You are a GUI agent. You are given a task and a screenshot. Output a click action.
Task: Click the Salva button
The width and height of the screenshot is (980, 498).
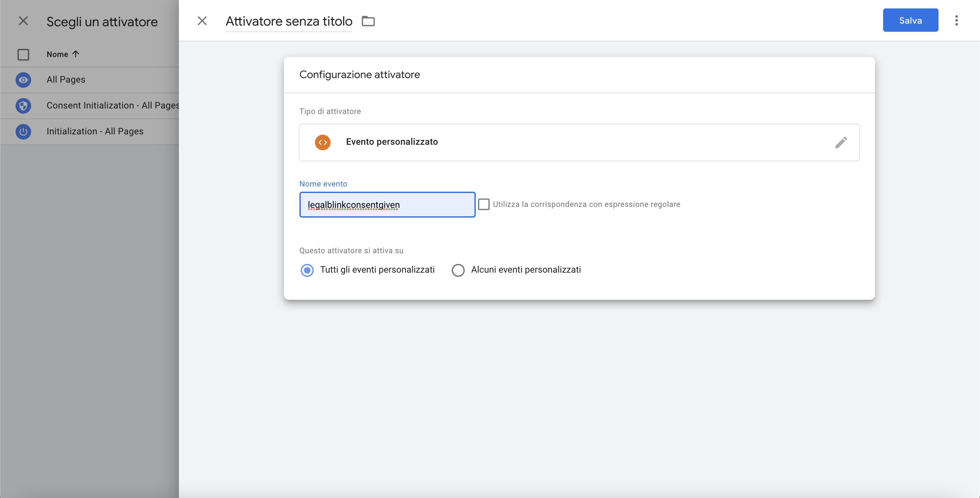pyautogui.click(x=910, y=20)
